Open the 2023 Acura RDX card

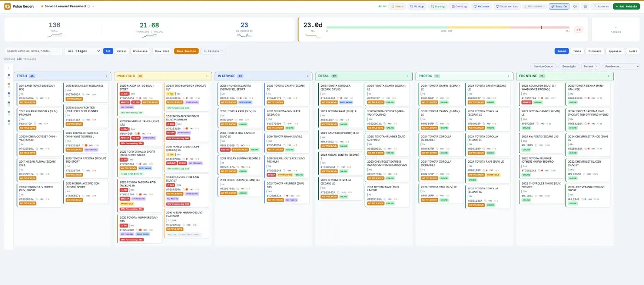coord(541,94)
